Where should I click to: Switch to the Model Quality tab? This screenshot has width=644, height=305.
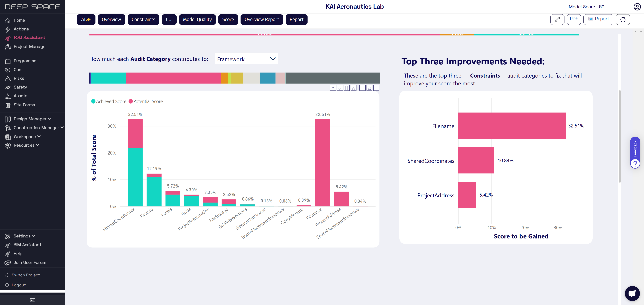click(x=197, y=19)
